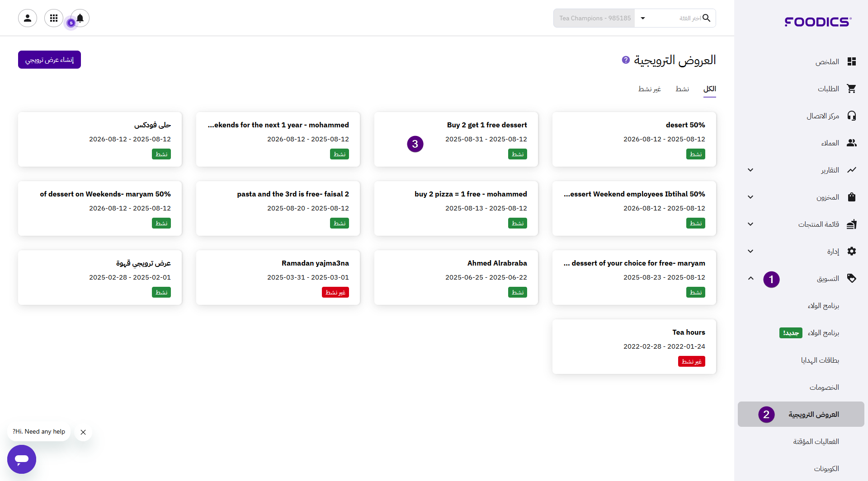Open the coupons link in sidebar
868x481 pixels.
pyautogui.click(x=826, y=468)
